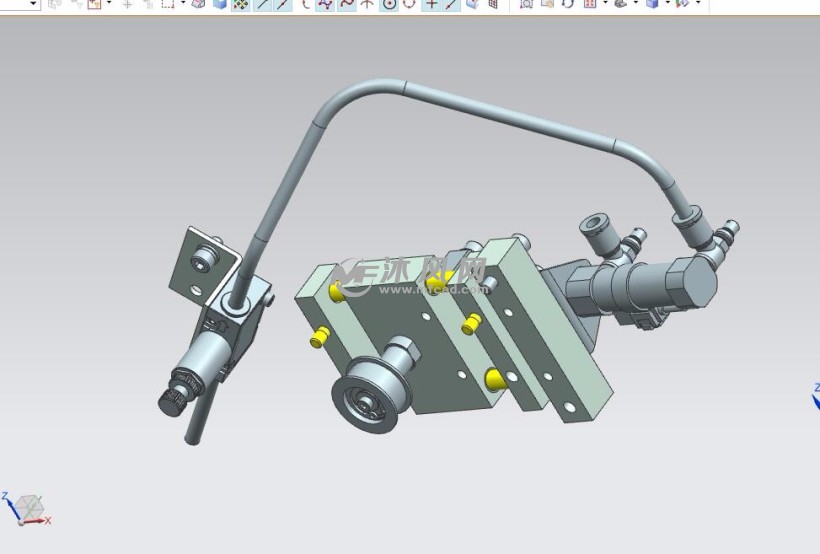The width and height of the screenshot is (820, 554).
Task: Toggle the Arc Center snap circle icon
Action: [389, 4]
